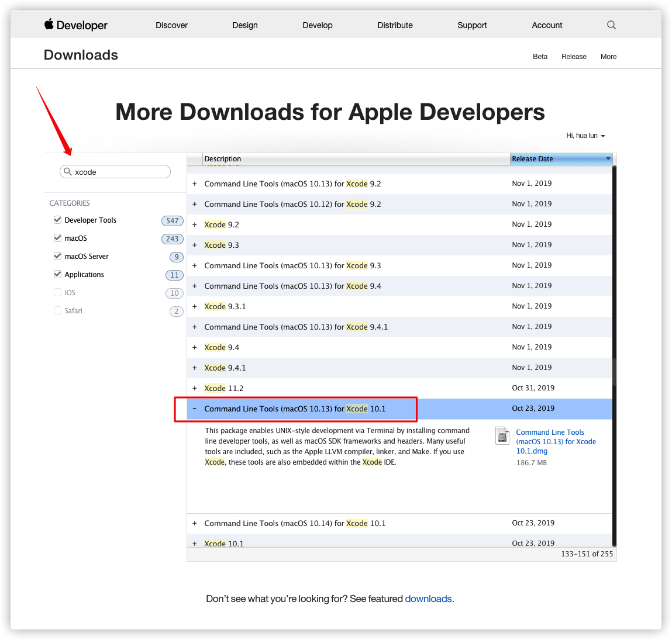Click the Description column header
Image resolution: width=672 pixels, height=640 pixels.
356,159
